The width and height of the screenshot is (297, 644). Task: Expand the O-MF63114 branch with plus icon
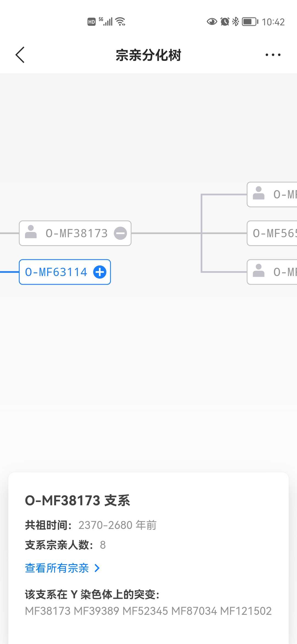point(100,272)
